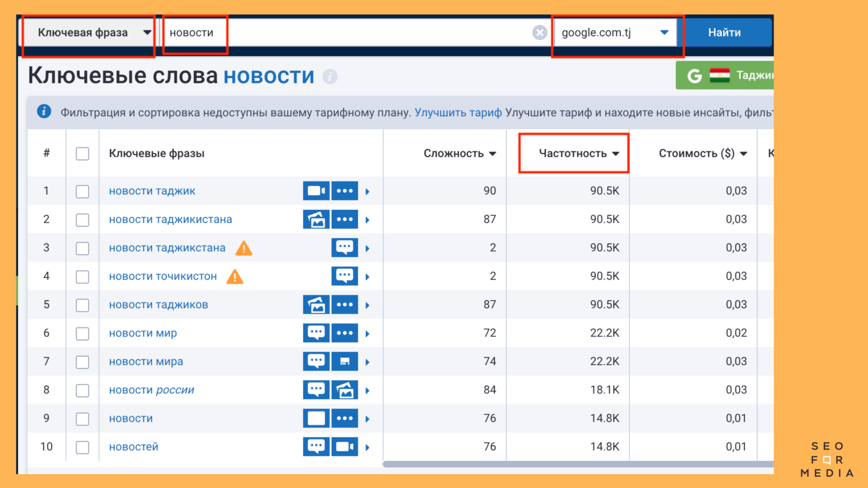Open the 'новости таджик' keyword link
Image resolution: width=868 pixels, height=488 pixels.
tap(152, 191)
